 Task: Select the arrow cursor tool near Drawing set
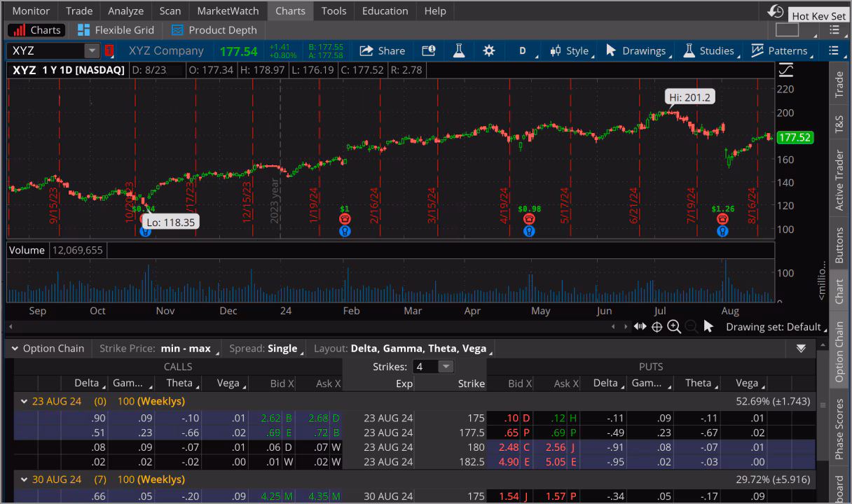(709, 326)
